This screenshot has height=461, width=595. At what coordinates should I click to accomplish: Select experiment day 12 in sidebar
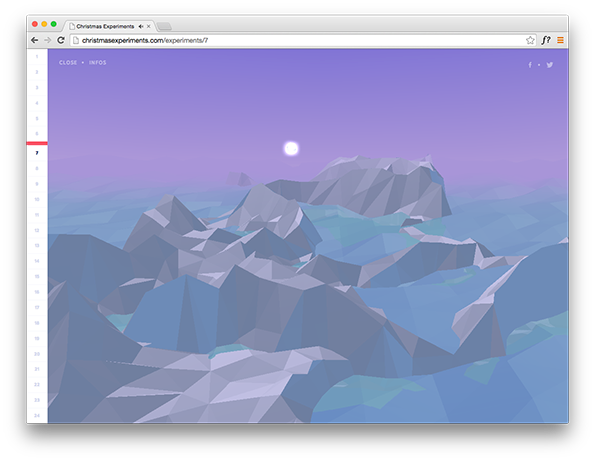point(37,230)
